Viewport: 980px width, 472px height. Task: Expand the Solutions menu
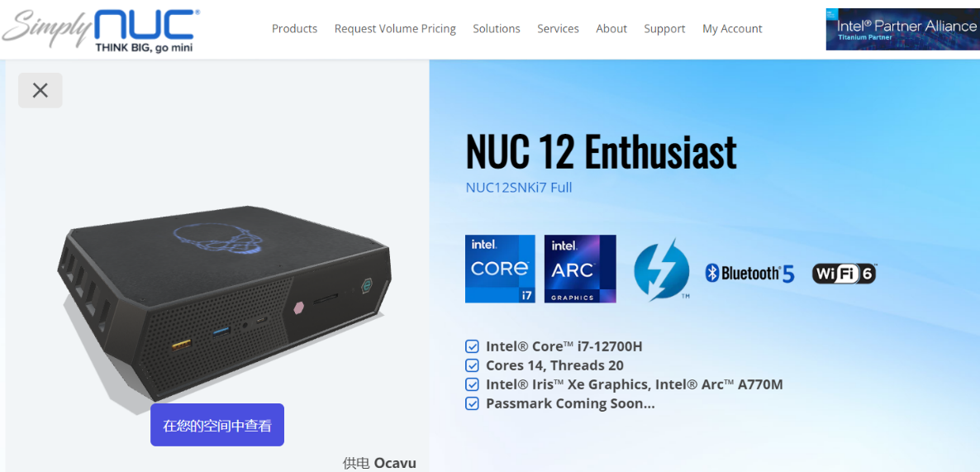click(497, 29)
